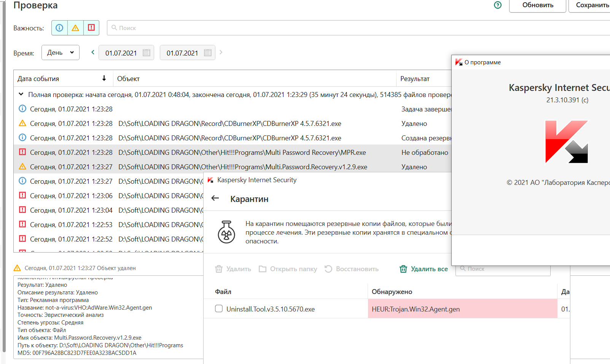Click the report search field
This screenshot has width=610, height=364.
(x=358, y=28)
